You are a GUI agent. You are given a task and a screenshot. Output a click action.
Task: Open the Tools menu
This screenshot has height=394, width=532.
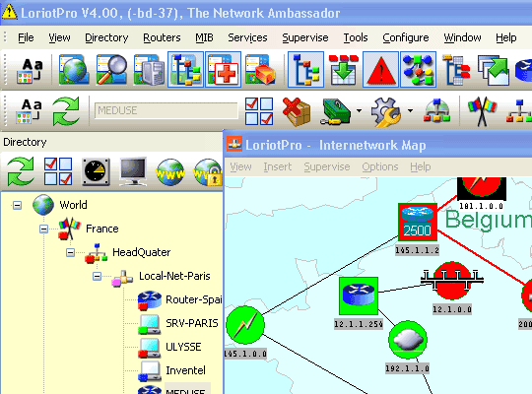356,37
